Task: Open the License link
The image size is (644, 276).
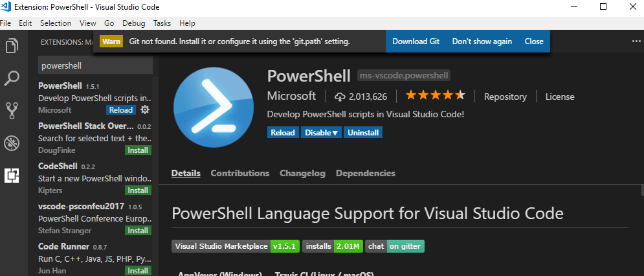Action: (x=560, y=97)
